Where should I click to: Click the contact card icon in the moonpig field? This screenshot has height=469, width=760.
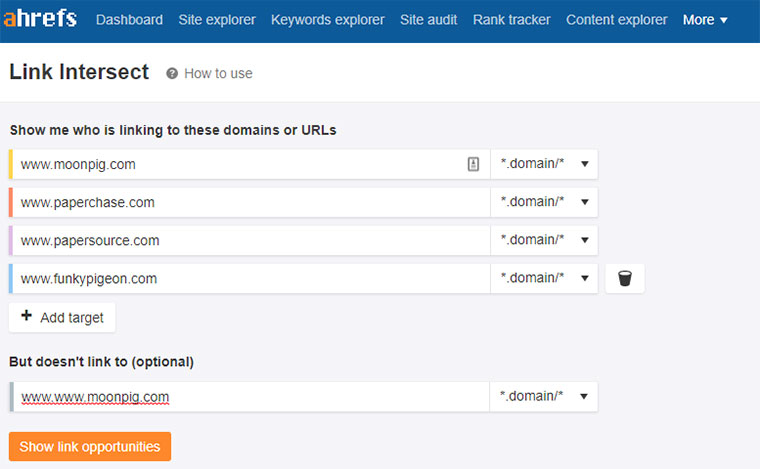(473, 164)
